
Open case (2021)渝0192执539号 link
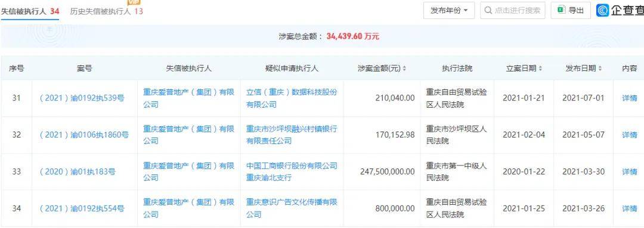82,98
